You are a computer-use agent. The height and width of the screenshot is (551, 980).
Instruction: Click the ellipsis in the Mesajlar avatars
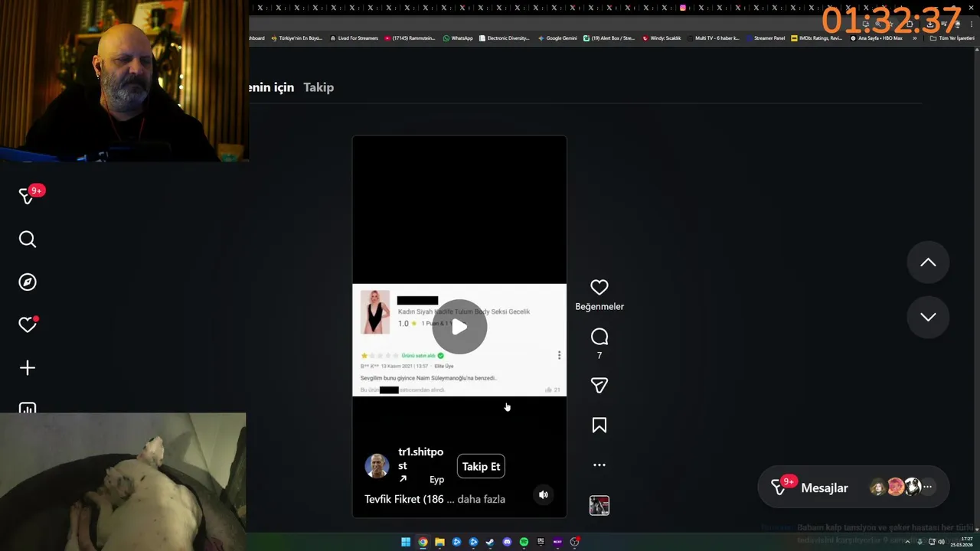(x=927, y=487)
